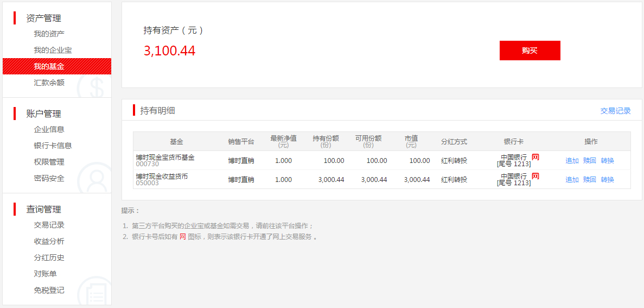
Task: Click 红利转投 in 博时现金收益货币 row
Action: [454, 180]
